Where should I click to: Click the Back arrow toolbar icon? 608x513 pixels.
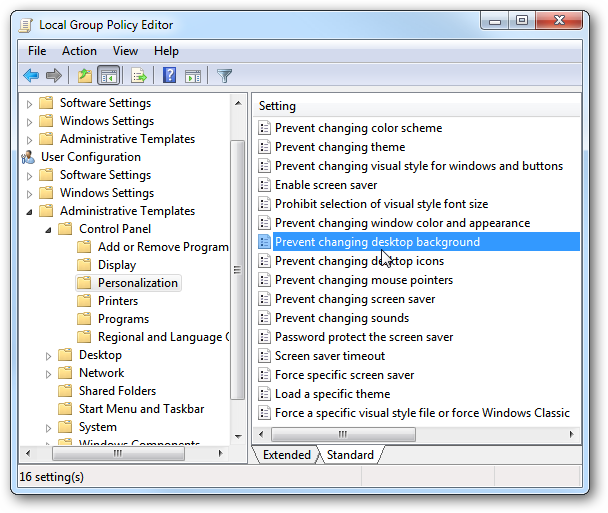tap(31, 75)
